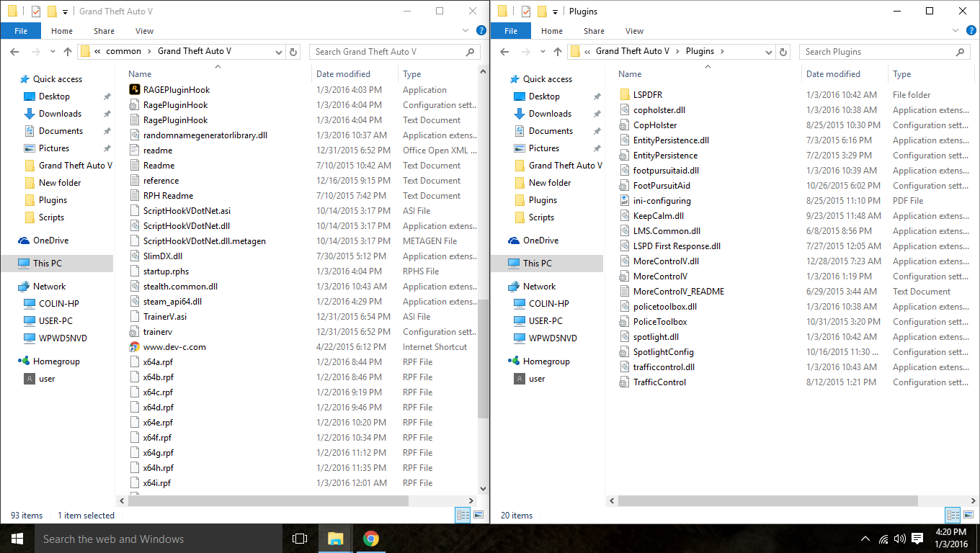Click the ini-configuring PDF file icon
The image size is (980, 553).
click(625, 201)
